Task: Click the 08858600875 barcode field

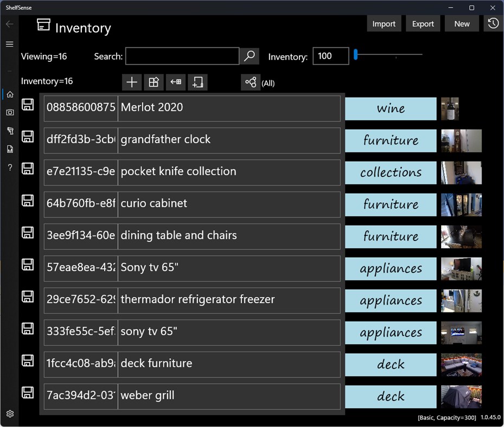Action: tap(81, 109)
